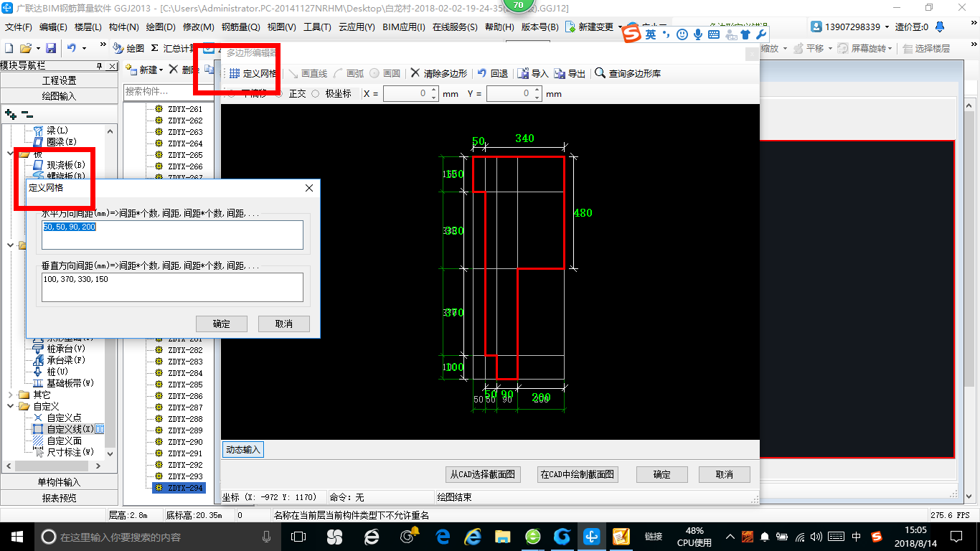Close the 定义网格 dialog with X

[309, 188]
